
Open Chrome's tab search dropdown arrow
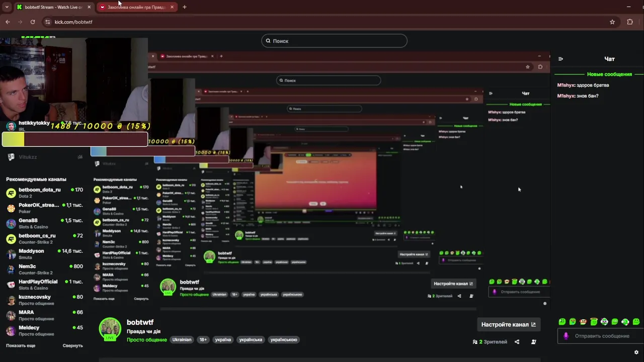pyautogui.click(x=7, y=7)
